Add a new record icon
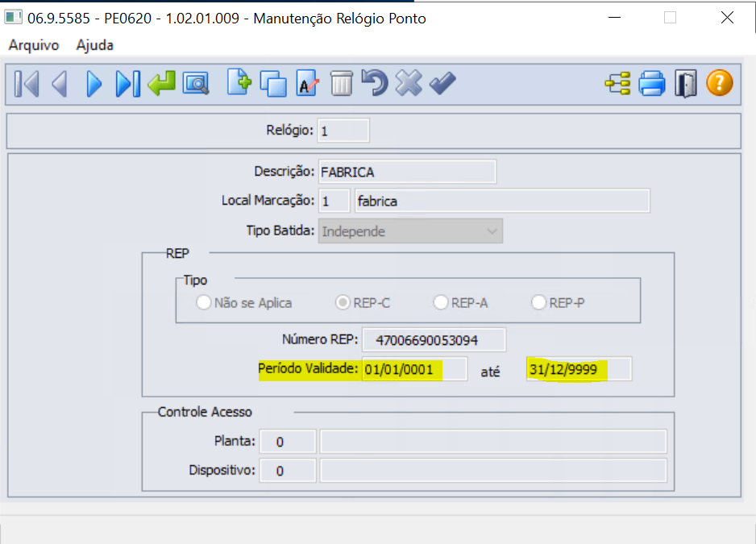756x544 pixels. (239, 82)
